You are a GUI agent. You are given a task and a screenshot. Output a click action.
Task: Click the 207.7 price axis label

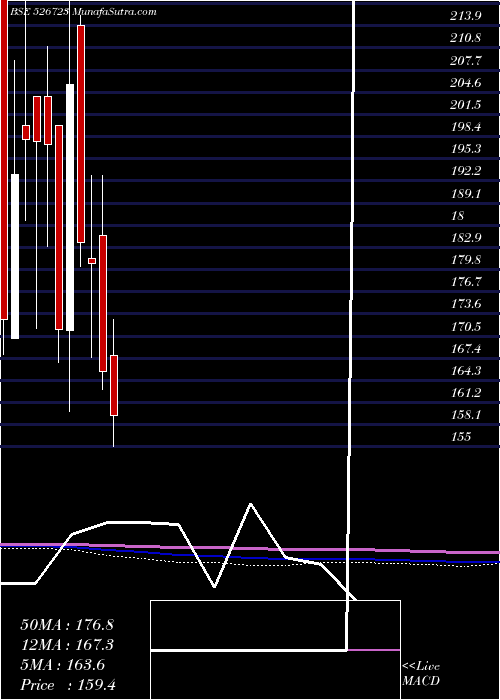tap(466, 61)
